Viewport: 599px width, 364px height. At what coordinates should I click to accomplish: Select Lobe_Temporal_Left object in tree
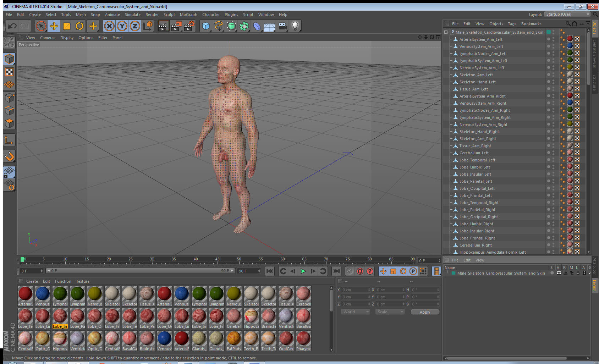coord(477,160)
